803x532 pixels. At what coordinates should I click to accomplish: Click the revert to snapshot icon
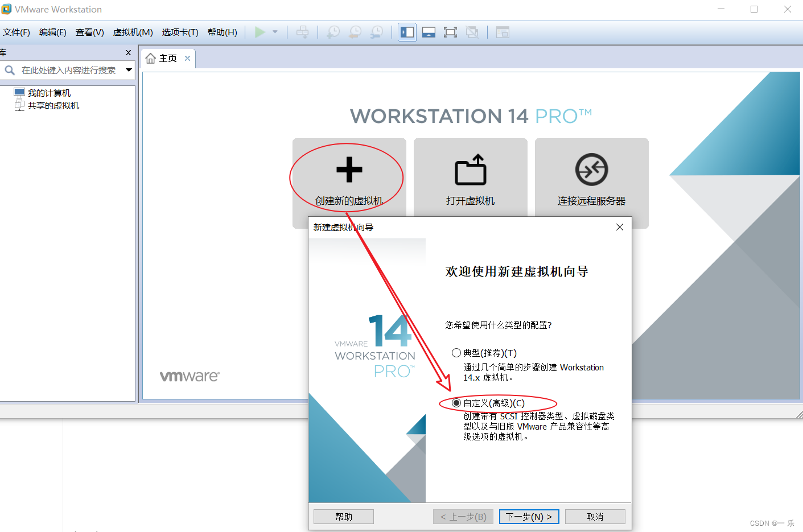355,32
